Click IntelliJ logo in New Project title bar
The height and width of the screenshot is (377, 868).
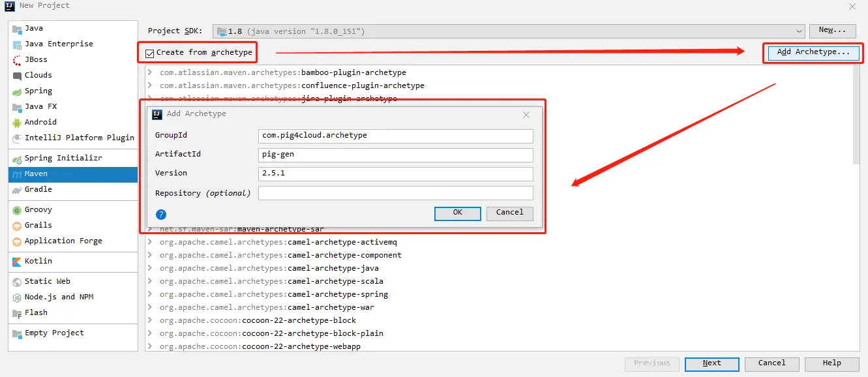9,6
